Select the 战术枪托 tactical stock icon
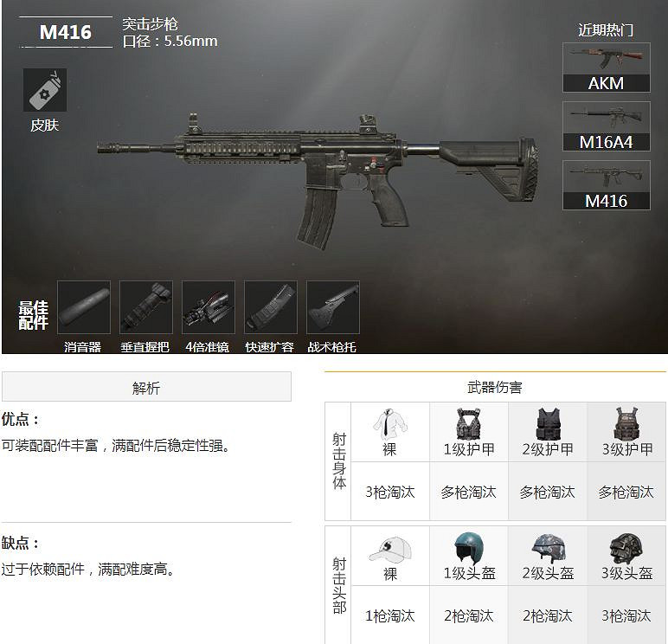The width and height of the screenshot is (668, 644). 333,307
